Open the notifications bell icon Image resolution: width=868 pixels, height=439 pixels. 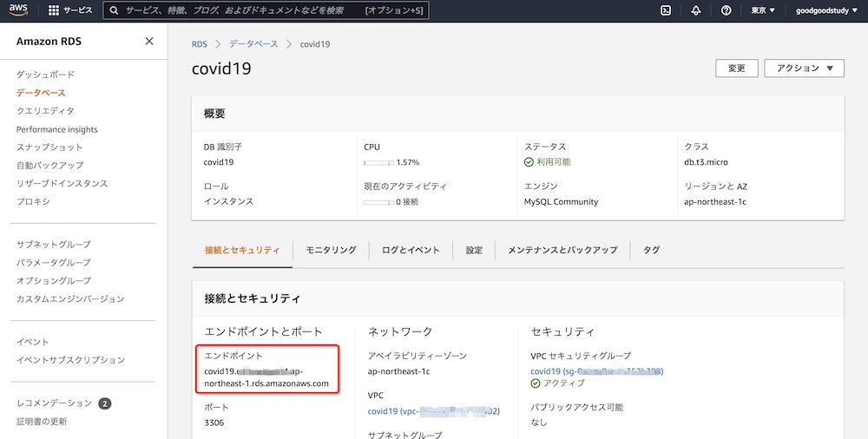coord(696,10)
